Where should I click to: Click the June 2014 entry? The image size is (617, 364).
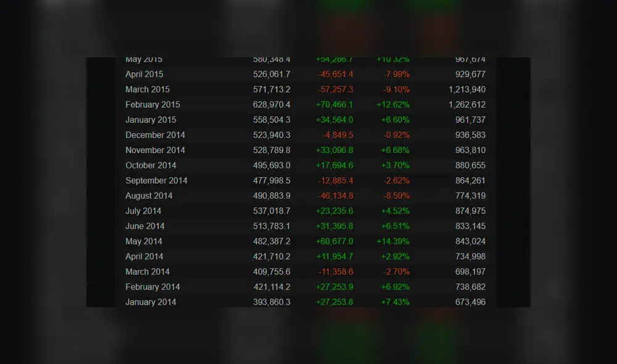click(145, 226)
